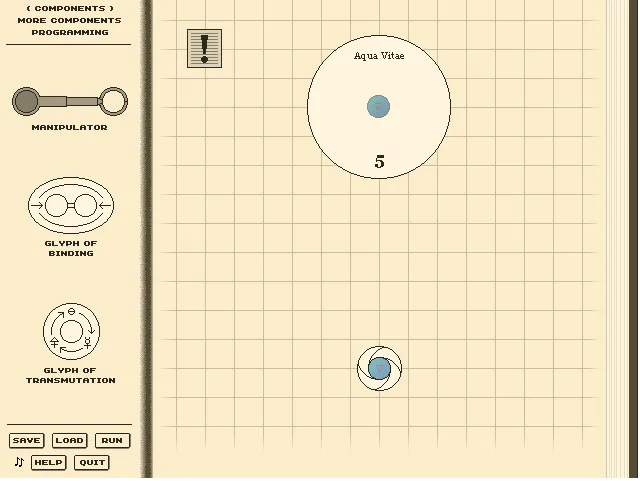Switch to the Programming tab
Screen dimensions: 640x481
pyautogui.click(x=70, y=32)
